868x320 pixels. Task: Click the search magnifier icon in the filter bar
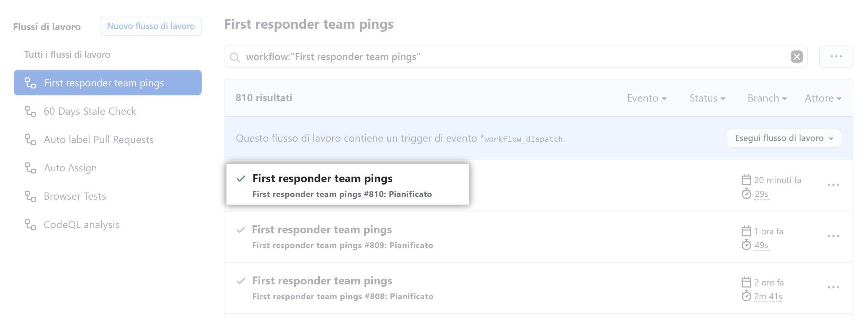235,56
